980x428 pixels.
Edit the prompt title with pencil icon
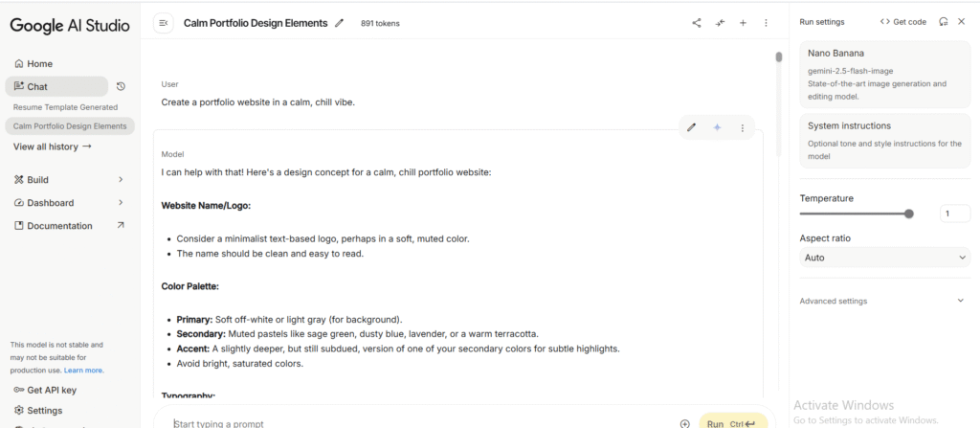click(x=339, y=23)
